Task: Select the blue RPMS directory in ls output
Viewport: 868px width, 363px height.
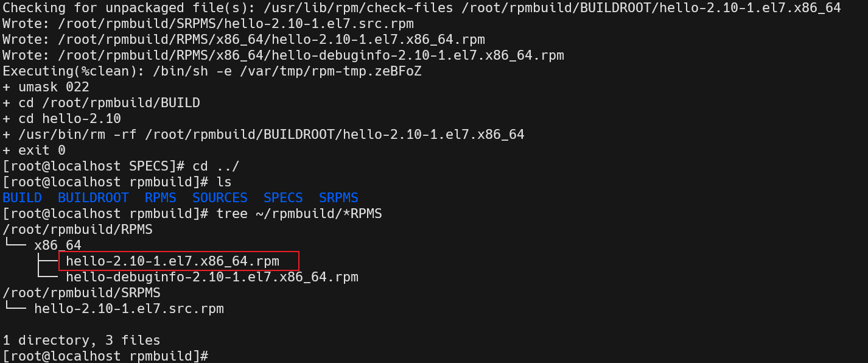Action: click(x=160, y=198)
